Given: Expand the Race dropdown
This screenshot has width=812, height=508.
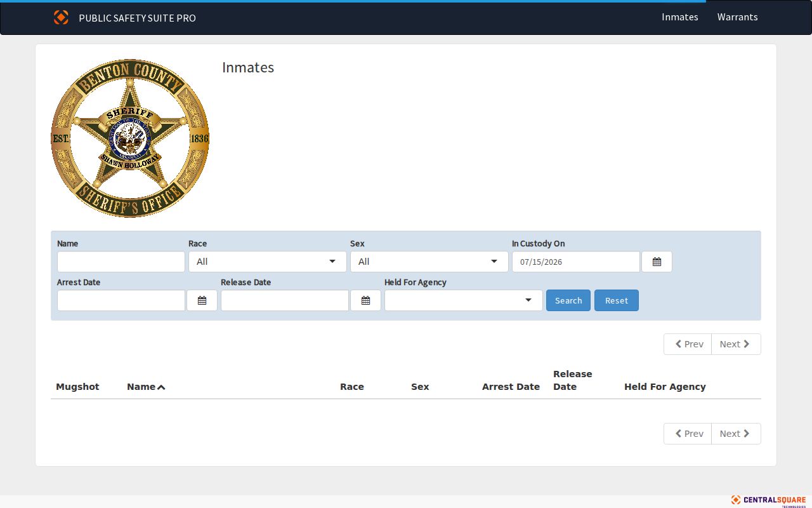Looking at the screenshot, I should 268,262.
